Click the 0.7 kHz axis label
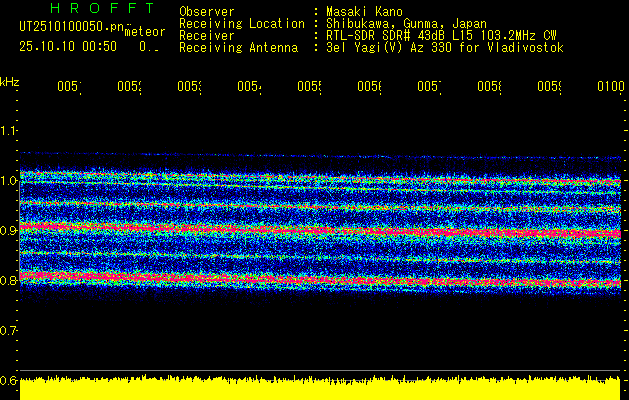 [9, 331]
